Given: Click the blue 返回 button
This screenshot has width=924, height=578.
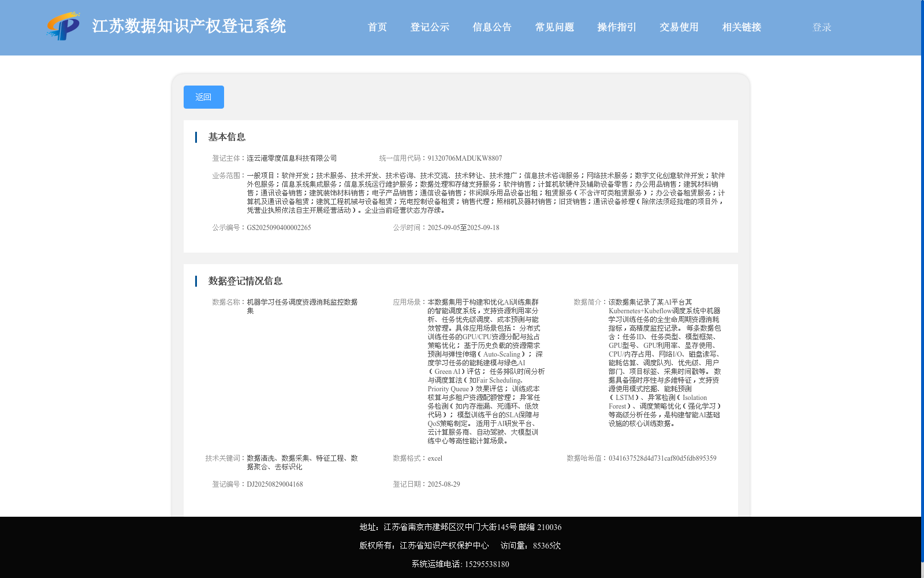Looking at the screenshot, I should [x=204, y=97].
